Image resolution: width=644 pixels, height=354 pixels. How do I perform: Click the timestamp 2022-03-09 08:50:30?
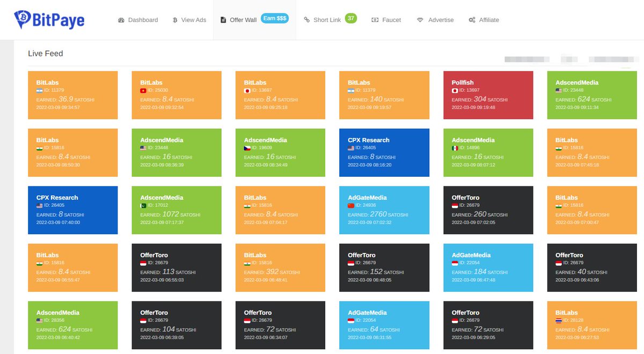pos(58,165)
